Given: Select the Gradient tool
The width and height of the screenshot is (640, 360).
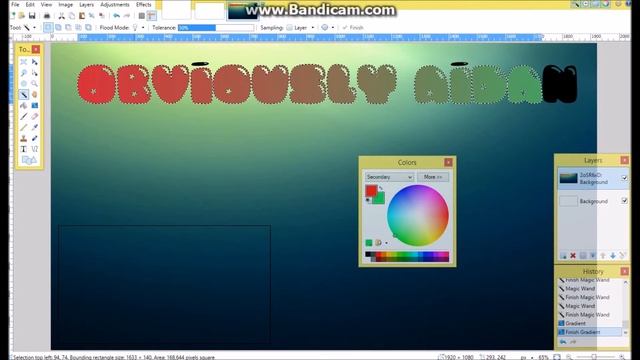Looking at the screenshot, I should click(35, 106).
